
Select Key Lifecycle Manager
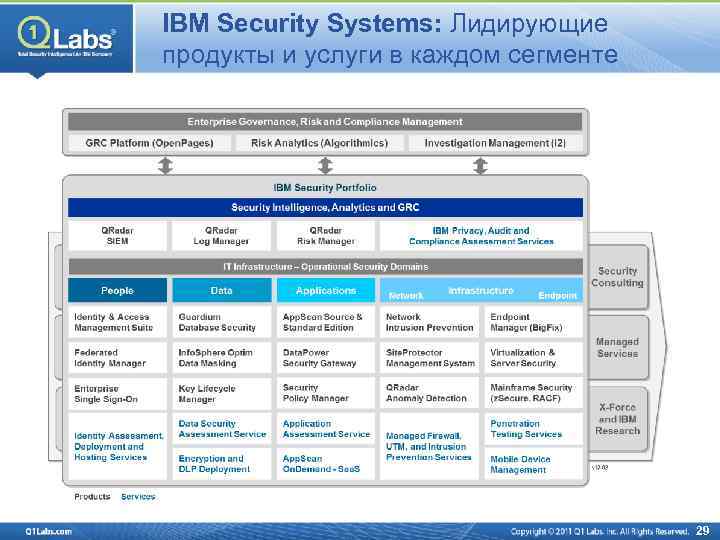[222, 394]
